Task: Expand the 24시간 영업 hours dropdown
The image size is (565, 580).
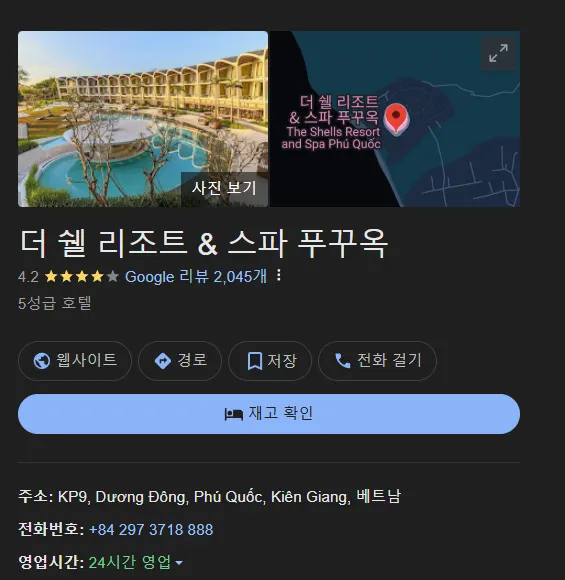Action: pos(135,562)
